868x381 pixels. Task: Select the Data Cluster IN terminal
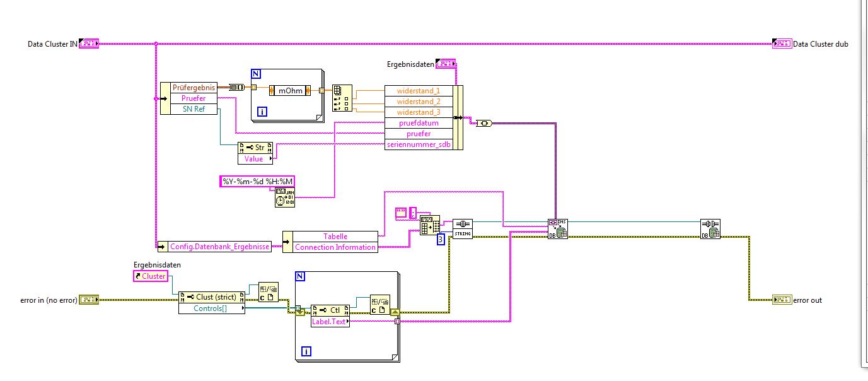coord(89,44)
